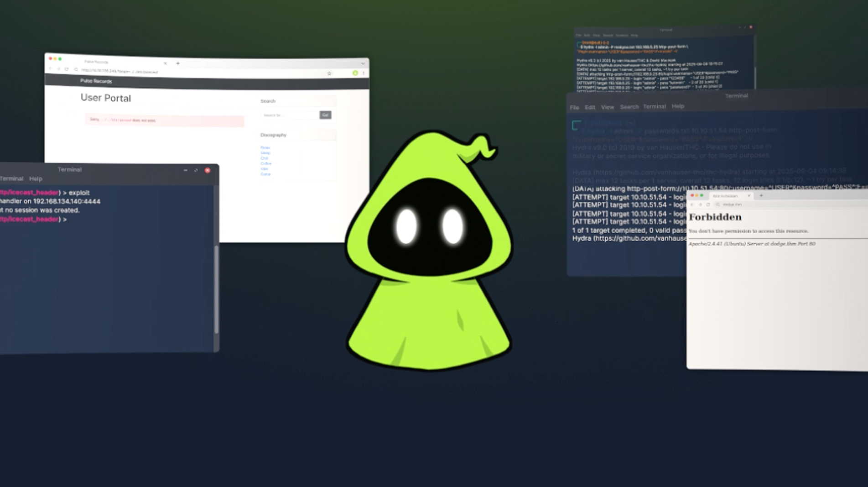Open View menu in Hydra terminal
The height and width of the screenshot is (487, 868).
click(x=607, y=107)
